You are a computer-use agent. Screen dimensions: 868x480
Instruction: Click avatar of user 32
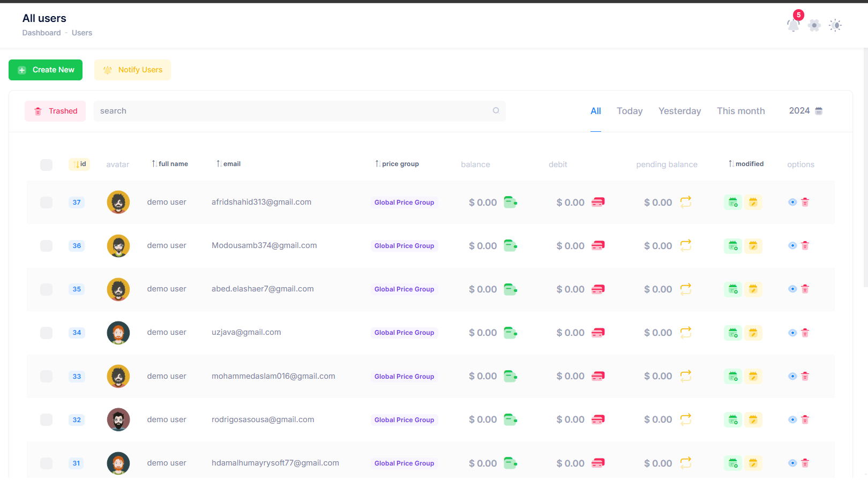(118, 419)
